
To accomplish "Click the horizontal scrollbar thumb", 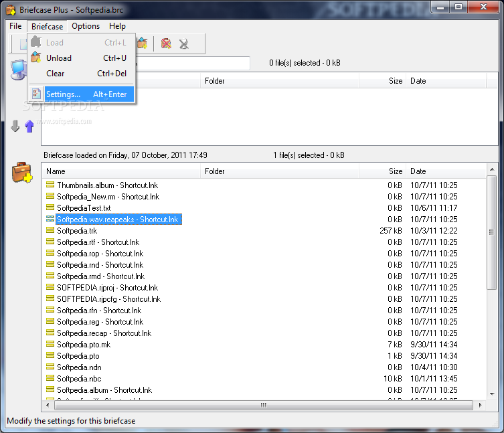I will pos(264,405).
